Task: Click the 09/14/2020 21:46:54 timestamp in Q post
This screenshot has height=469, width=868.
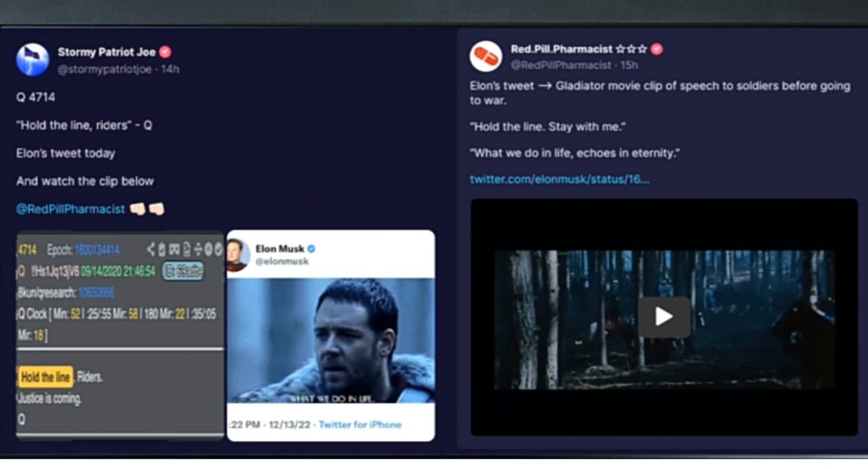Action: [x=119, y=271]
